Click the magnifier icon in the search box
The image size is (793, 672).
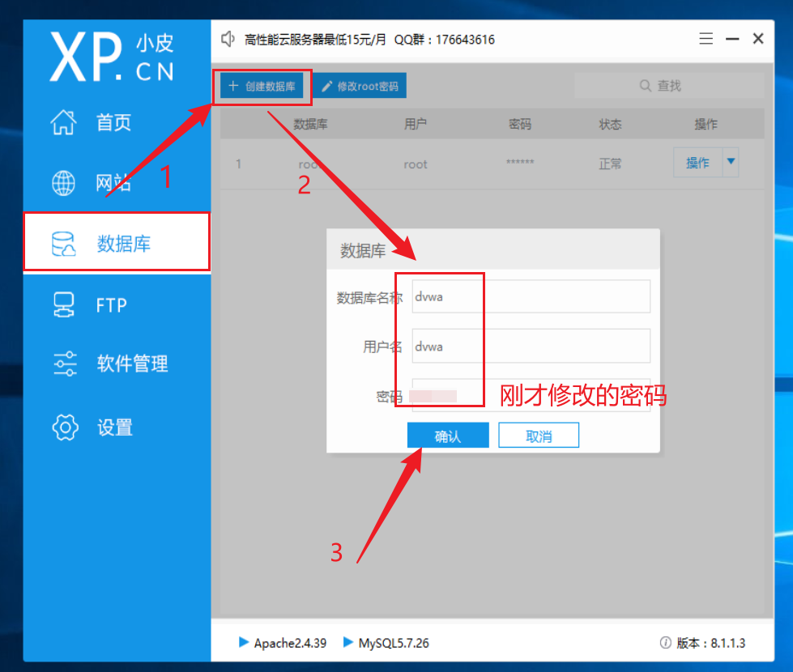645,86
